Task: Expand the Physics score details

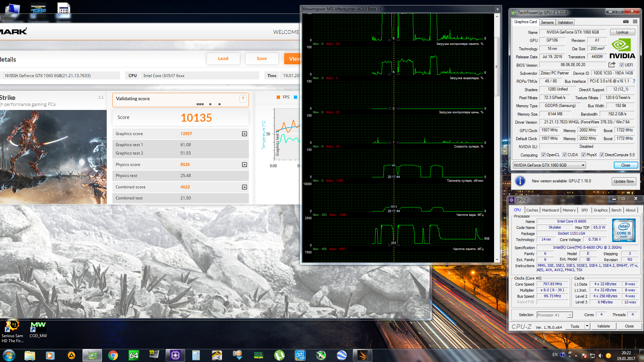Action: (245, 165)
